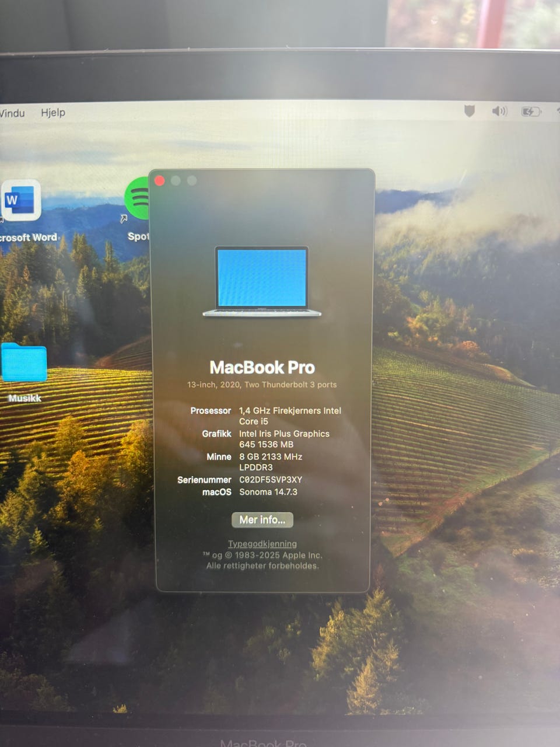
Task: Click the battery charging status icon
Action: click(x=531, y=111)
